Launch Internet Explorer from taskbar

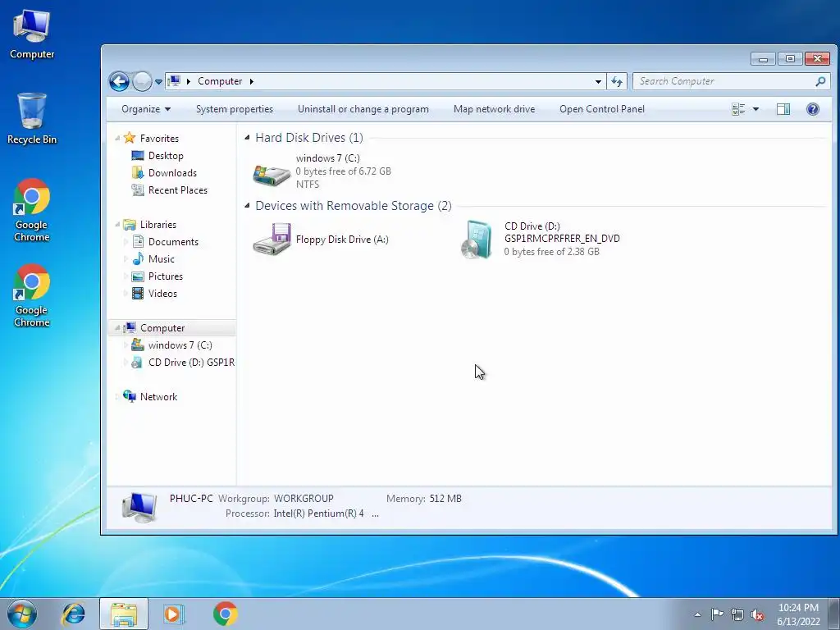73,614
